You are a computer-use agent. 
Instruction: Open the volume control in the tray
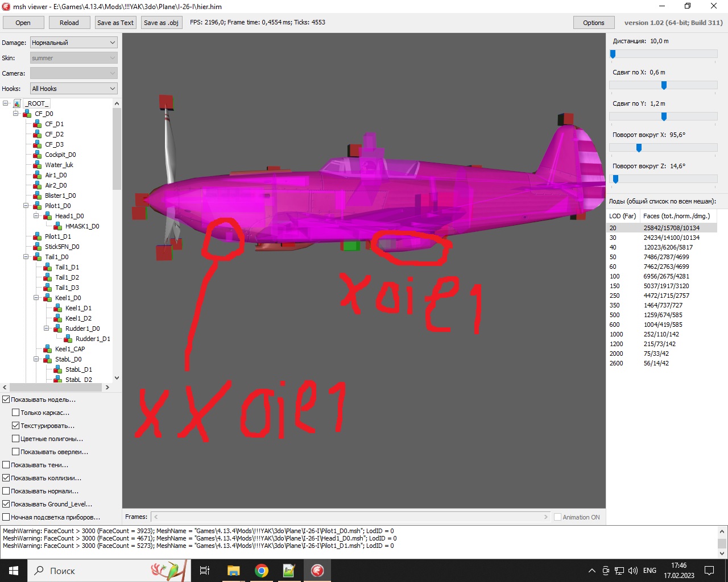click(633, 571)
